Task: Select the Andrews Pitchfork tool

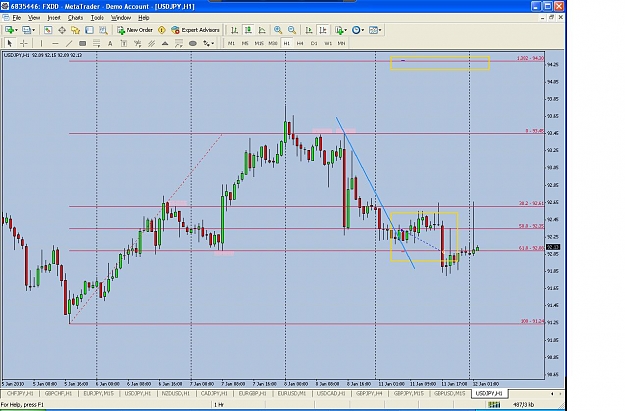Action: [x=138, y=43]
